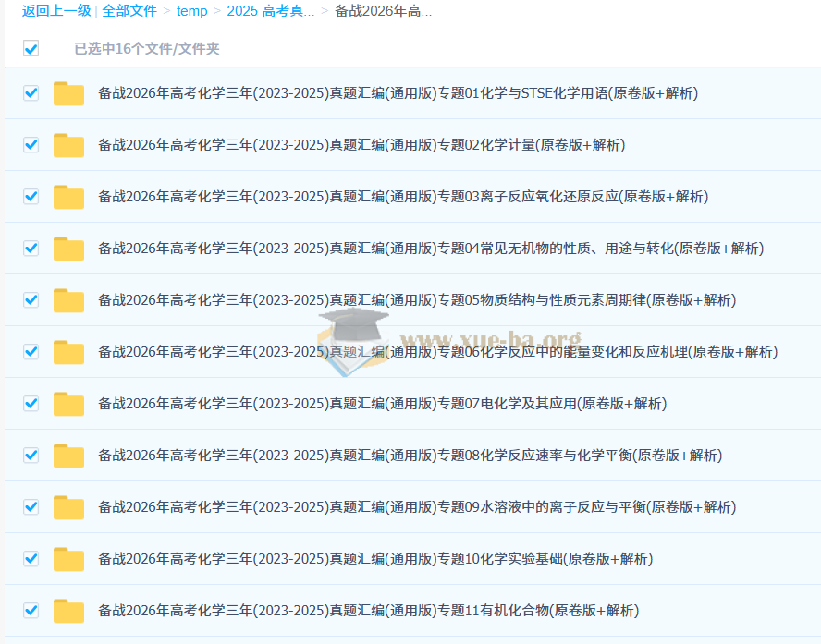Toggle the select-all checkbox in header

click(31, 48)
